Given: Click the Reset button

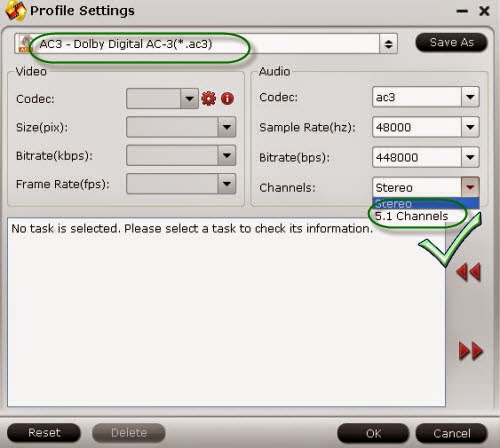Looking at the screenshot, I should click(x=44, y=433).
